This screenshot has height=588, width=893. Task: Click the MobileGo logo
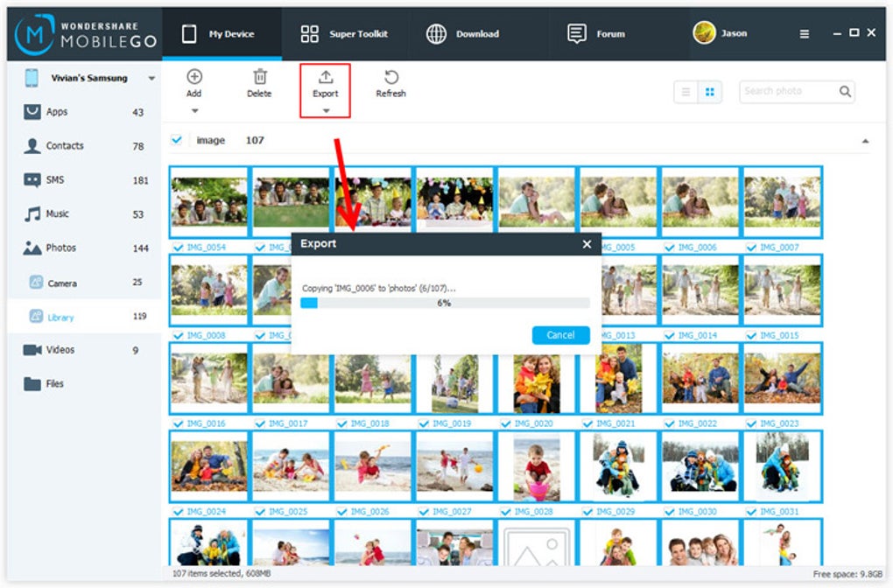86,34
